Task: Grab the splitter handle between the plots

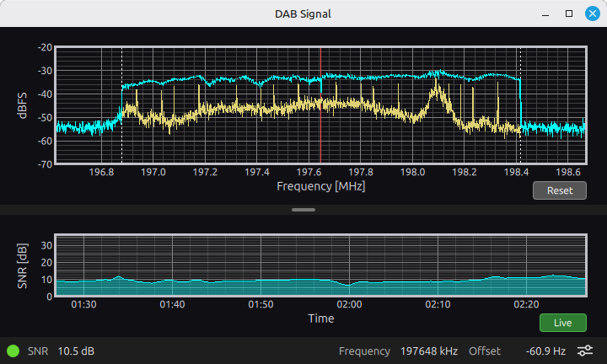Action: click(x=303, y=210)
